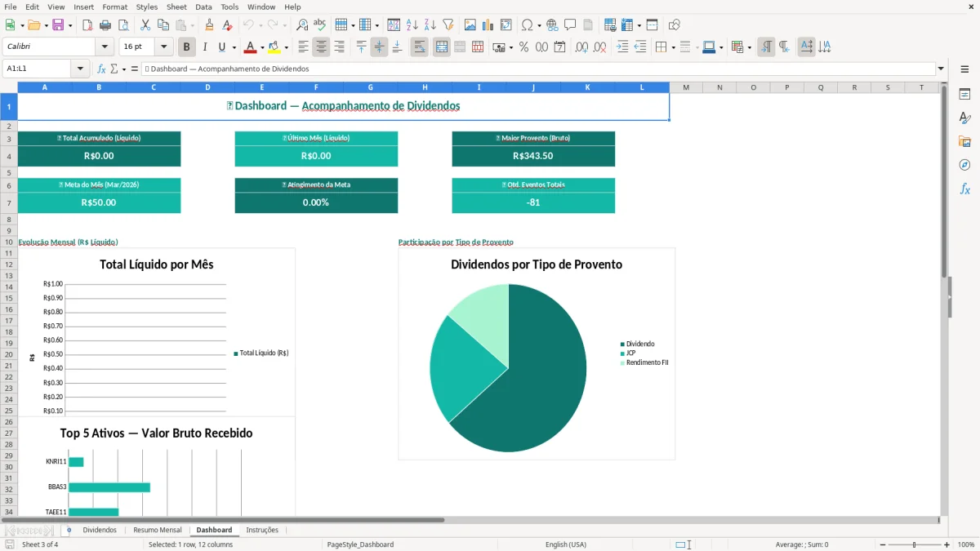Image resolution: width=980 pixels, height=551 pixels.
Task: Toggle Merge and Center Cells
Action: coord(442,47)
